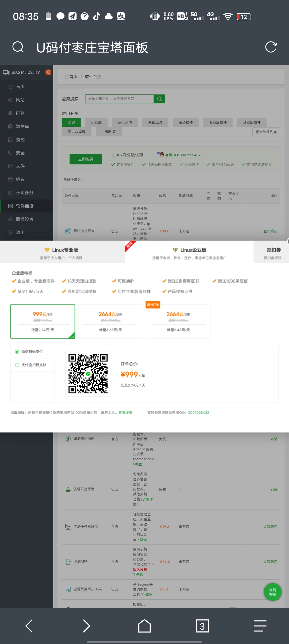This screenshot has height=644, width=289.
Task: Open 终端 in the sidebar
Action: point(27,179)
